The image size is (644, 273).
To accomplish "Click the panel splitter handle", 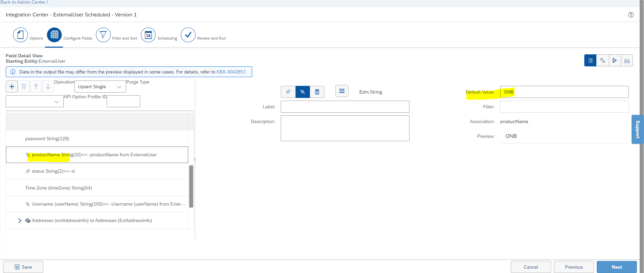I will pos(195,160).
